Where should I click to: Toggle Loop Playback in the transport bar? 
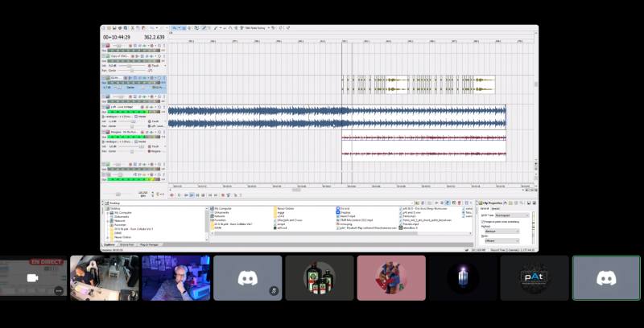177,195
